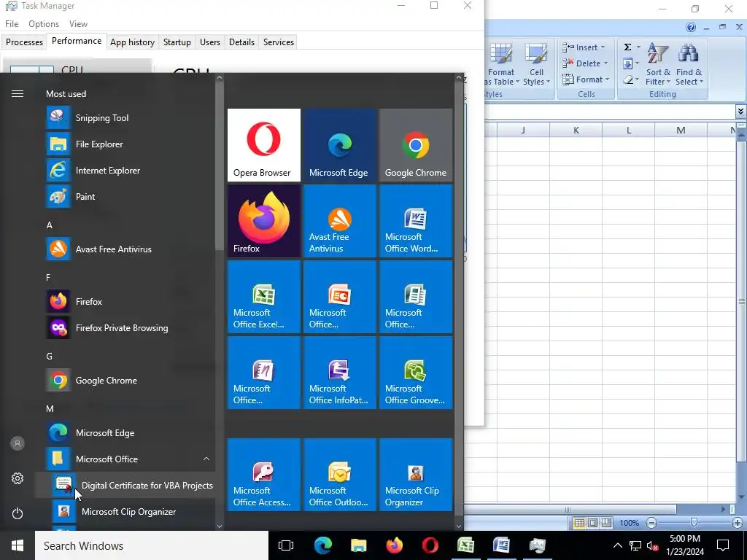This screenshot has width=747, height=560.
Task: Open the Microsoft Office InfoPath tile
Action: pos(340,373)
